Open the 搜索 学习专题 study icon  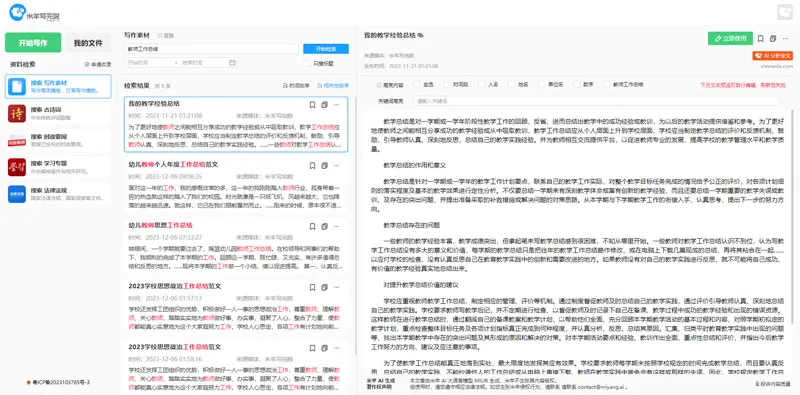click(x=16, y=167)
